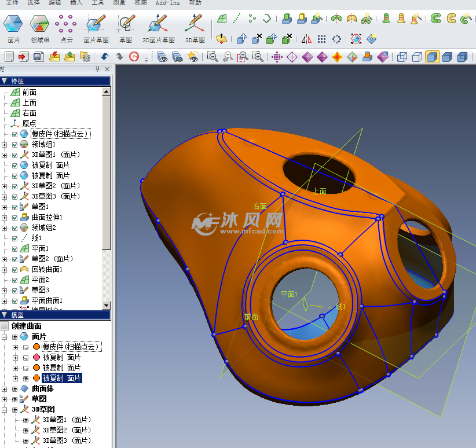Viewport: 476px width, 448px height.
Task: Select the 3D草图 tool icon
Action: [x=195, y=25]
